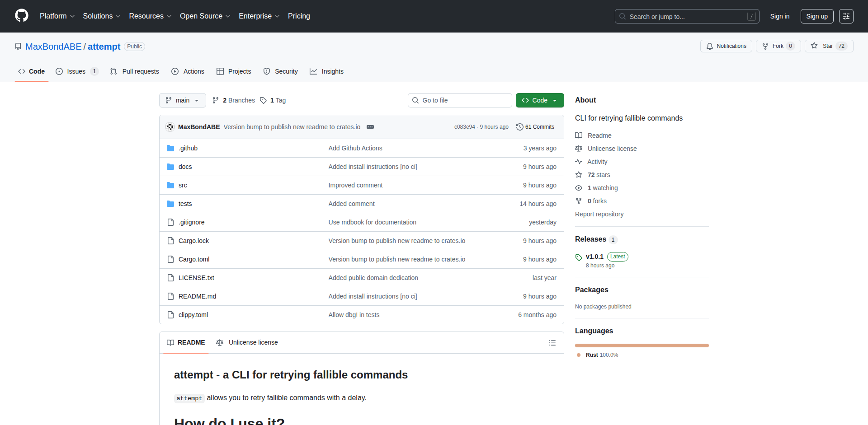Open the Cargo.toml file
Screen dimensions: 868x425
[x=194, y=259]
